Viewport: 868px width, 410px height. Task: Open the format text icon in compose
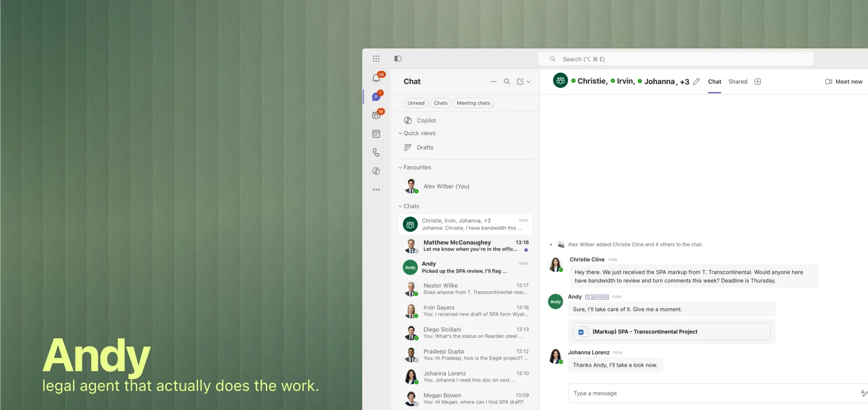[864, 393]
